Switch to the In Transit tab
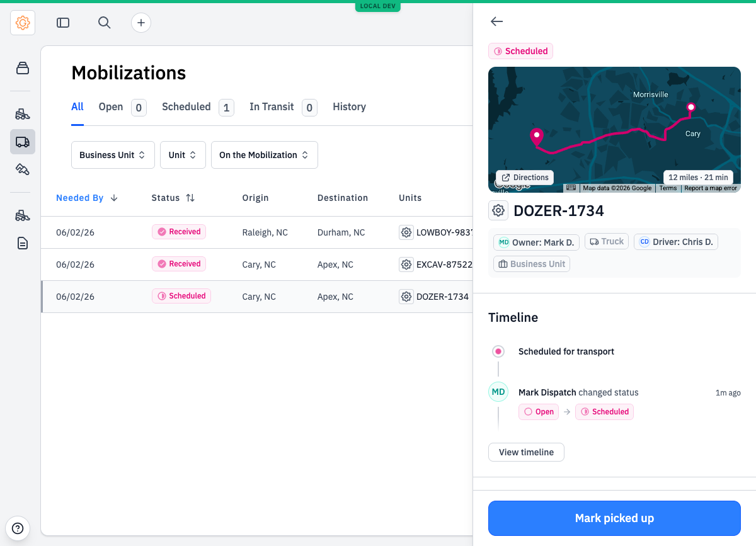 tap(283, 107)
